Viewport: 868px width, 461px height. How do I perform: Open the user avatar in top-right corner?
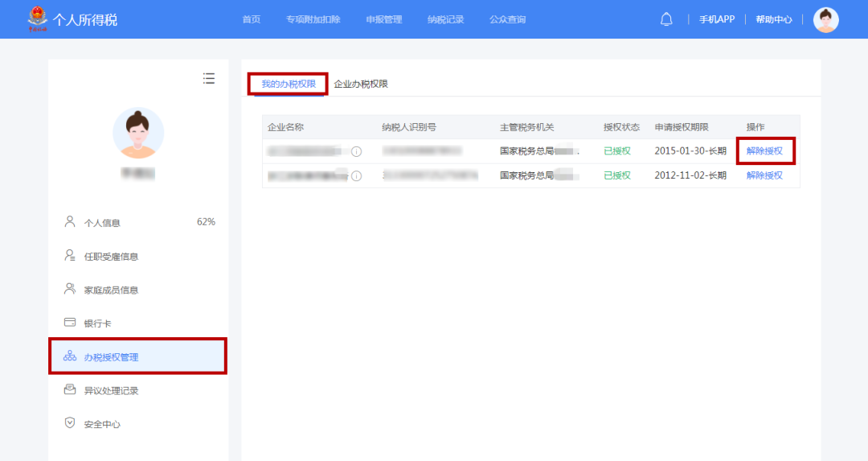coord(825,19)
